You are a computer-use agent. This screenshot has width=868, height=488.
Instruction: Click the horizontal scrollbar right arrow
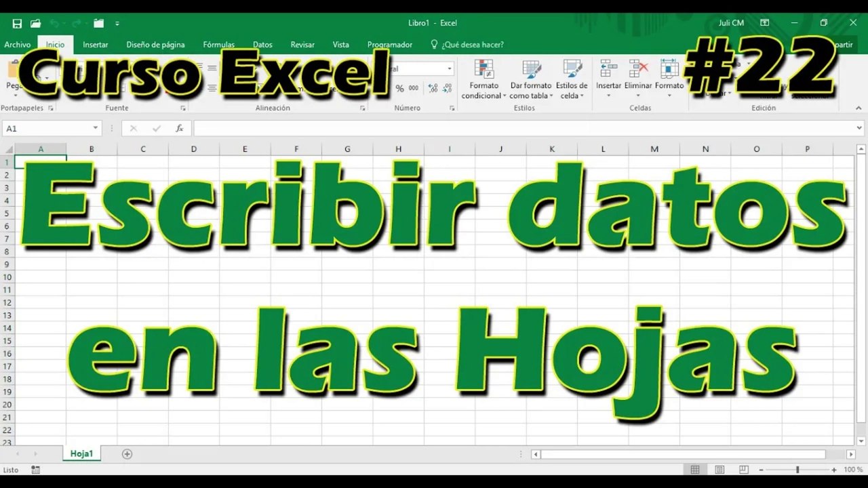click(x=851, y=454)
